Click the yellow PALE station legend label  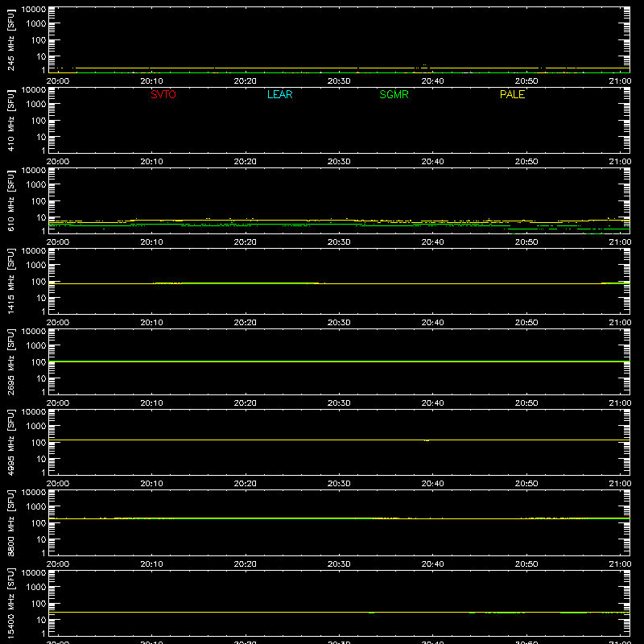click(512, 94)
